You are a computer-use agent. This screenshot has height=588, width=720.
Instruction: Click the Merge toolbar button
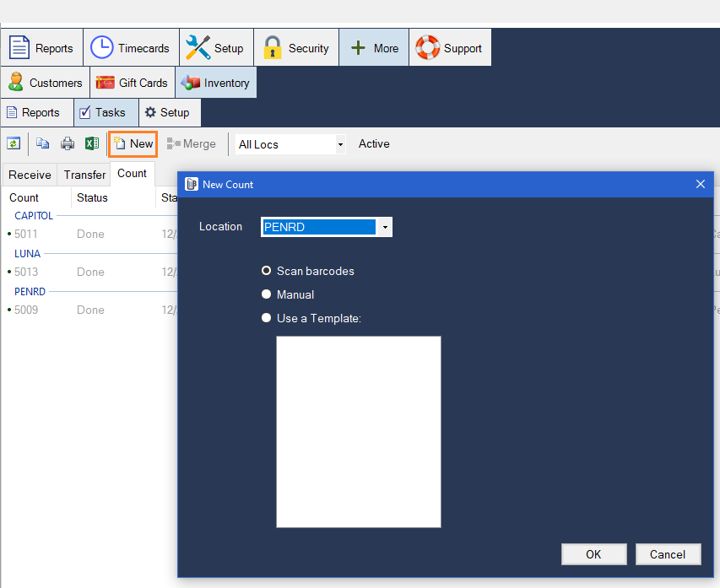coord(191,144)
